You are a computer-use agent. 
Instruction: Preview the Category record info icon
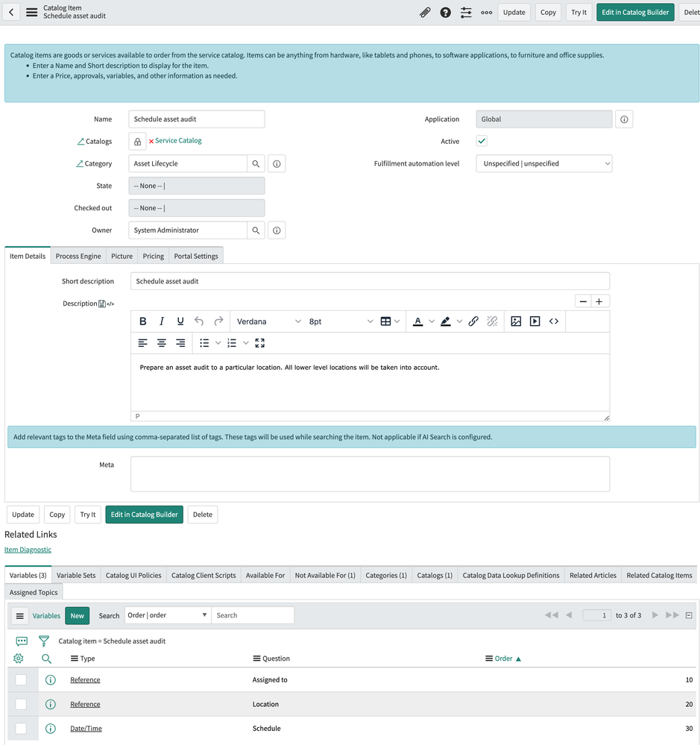(x=277, y=163)
